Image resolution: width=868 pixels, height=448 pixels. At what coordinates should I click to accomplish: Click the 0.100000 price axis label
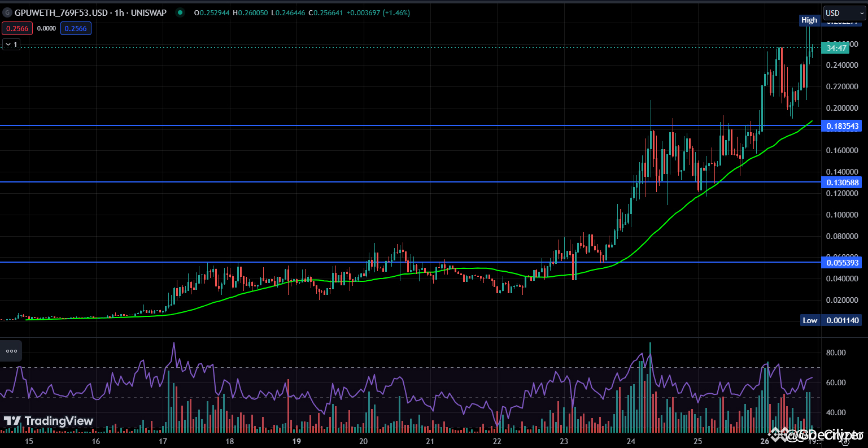pyautogui.click(x=843, y=215)
